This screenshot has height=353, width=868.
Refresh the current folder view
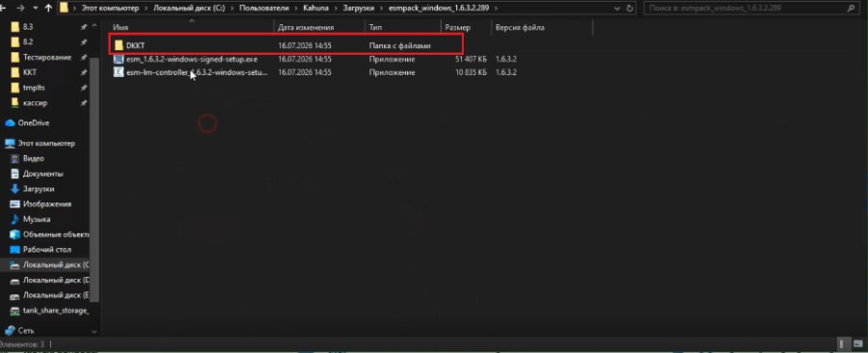coord(630,9)
